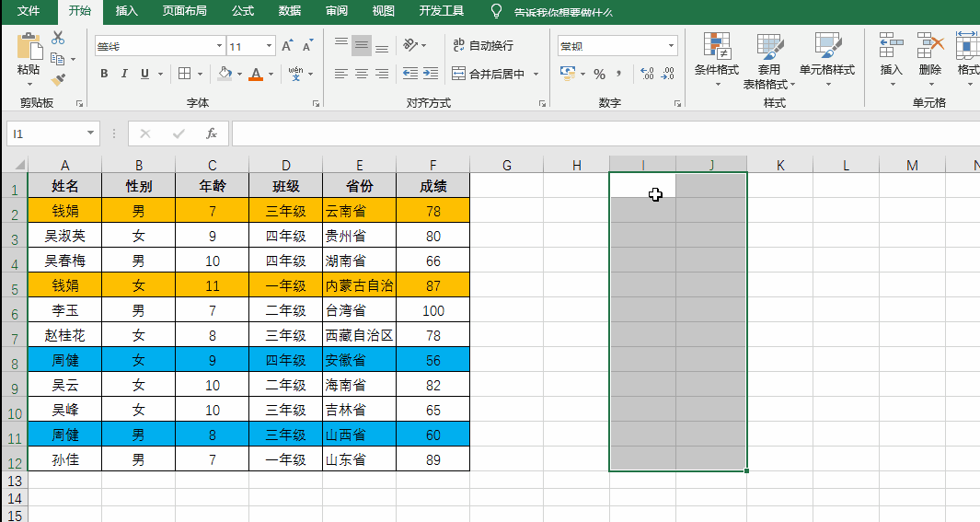Click the lightbulb Tell Me icon
980x522 pixels.
pyautogui.click(x=496, y=11)
